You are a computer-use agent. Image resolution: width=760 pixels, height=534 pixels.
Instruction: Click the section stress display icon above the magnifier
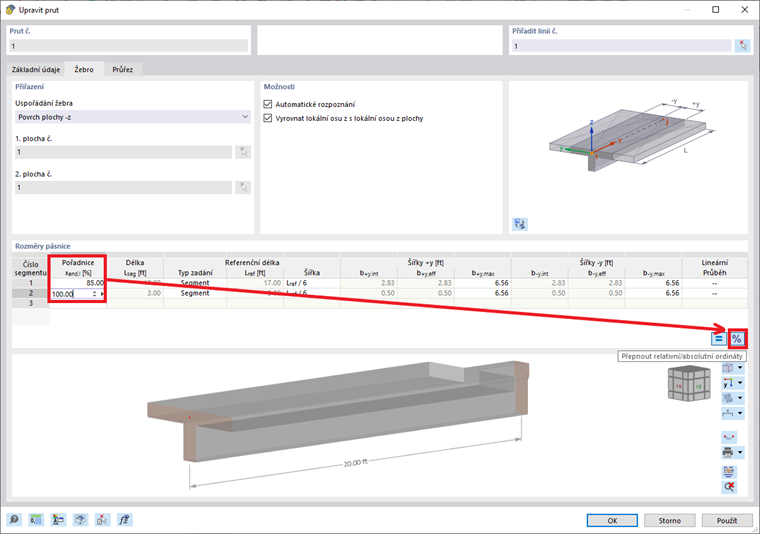pyautogui.click(x=729, y=471)
